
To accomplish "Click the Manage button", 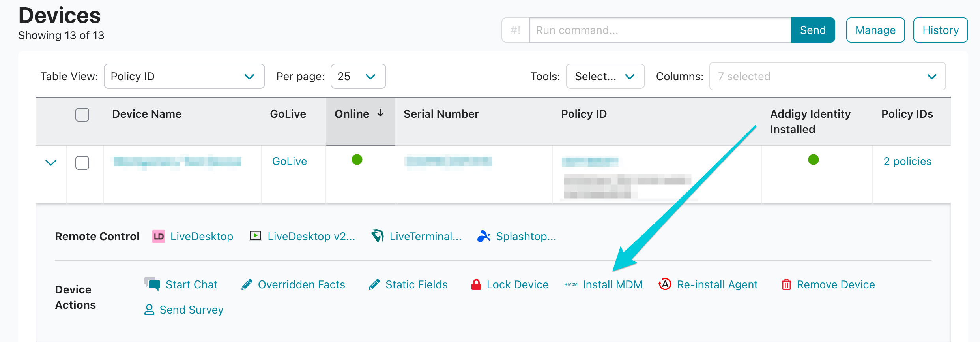I will [x=875, y=30].
